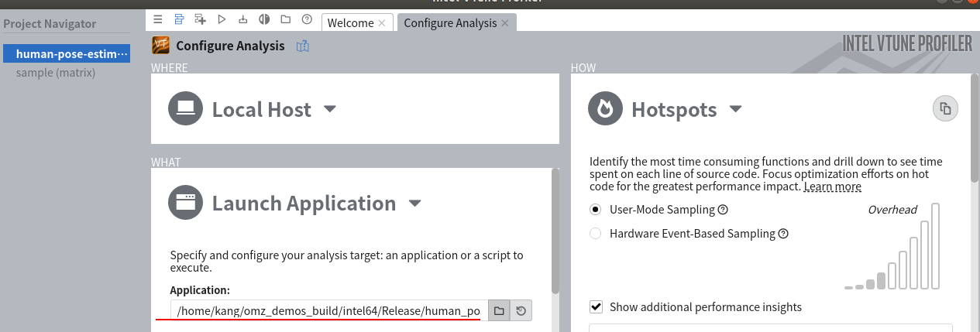Click the Open Result folder icon

click(285, 19)
